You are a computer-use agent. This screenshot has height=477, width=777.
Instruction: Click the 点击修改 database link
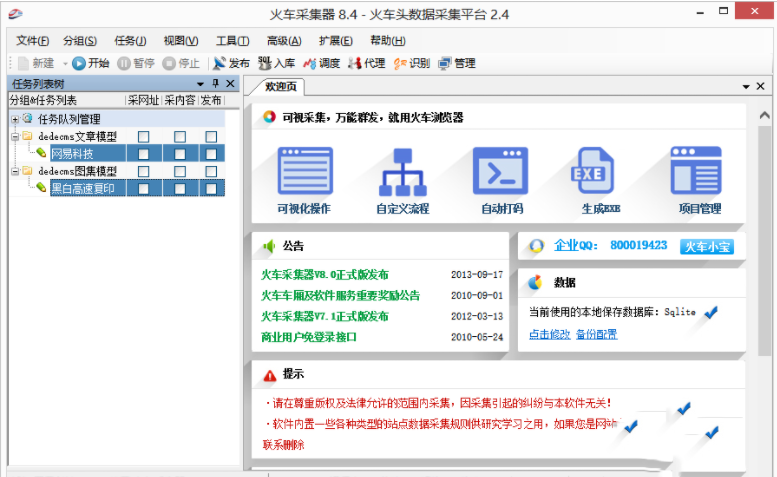pos(548,334)
